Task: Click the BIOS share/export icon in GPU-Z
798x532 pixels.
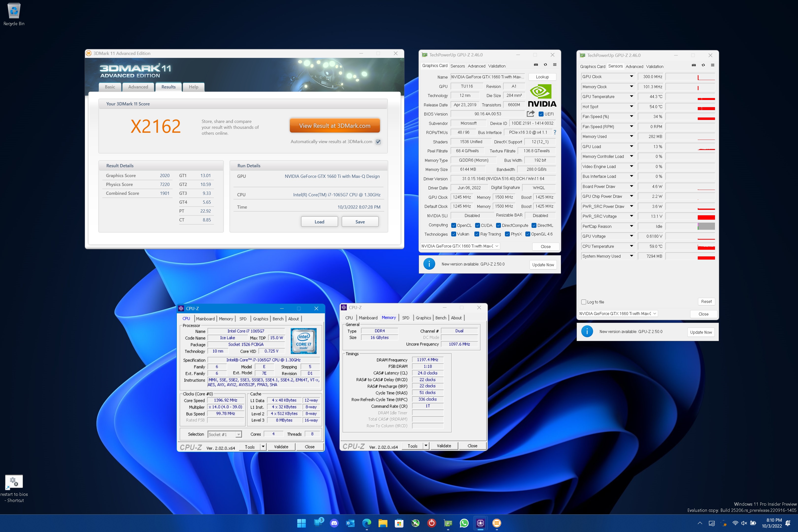Action: pyautogui.click(x=531, y=114)
